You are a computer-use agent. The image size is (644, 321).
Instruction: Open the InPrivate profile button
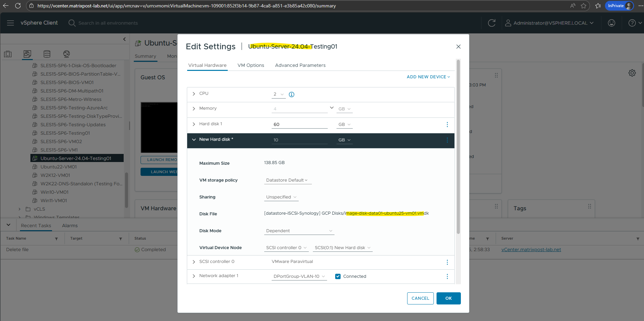pyautogui.click(x=619, y=6)
